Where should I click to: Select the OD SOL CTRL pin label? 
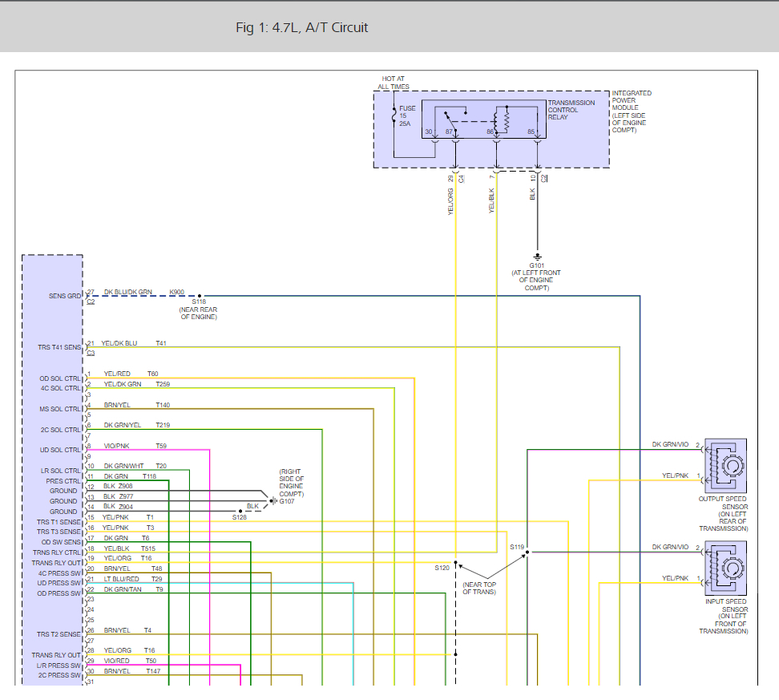tap(63, 378)
